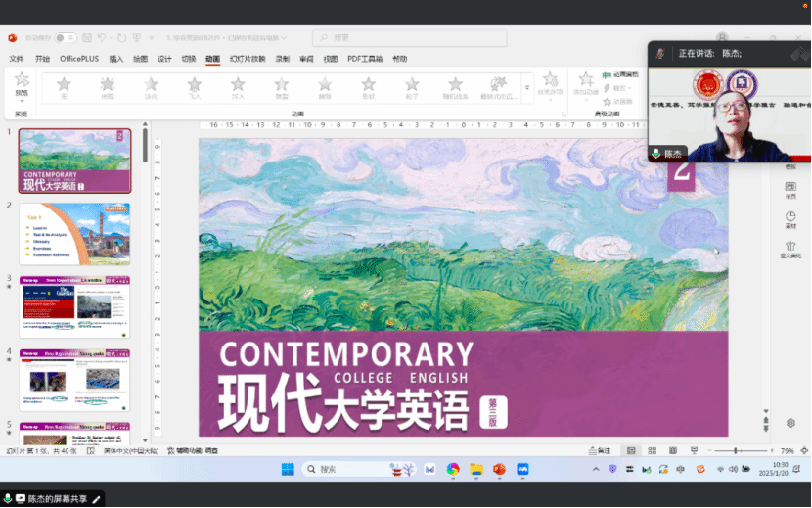Open the PDF Toolbox tab
Image resolution: width=812 pixels, height=508 pixels.
click(364, 59)
